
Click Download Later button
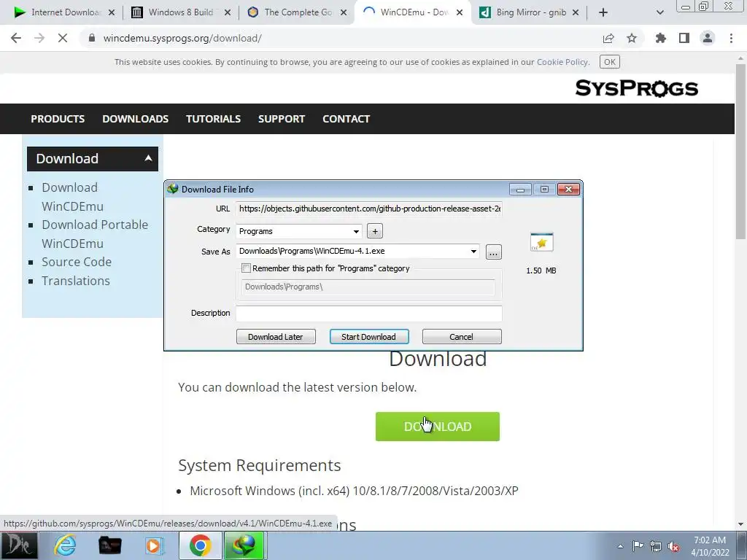coord(276,337)
